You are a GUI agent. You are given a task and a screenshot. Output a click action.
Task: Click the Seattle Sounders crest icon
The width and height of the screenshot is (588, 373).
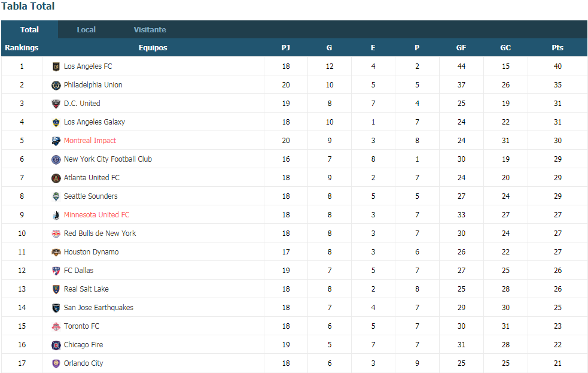(56, 196)
